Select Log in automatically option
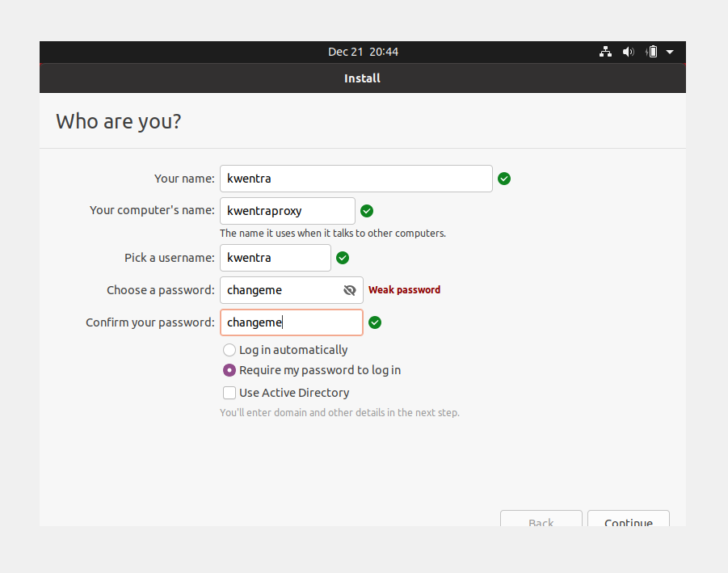 tap(285, 350)
